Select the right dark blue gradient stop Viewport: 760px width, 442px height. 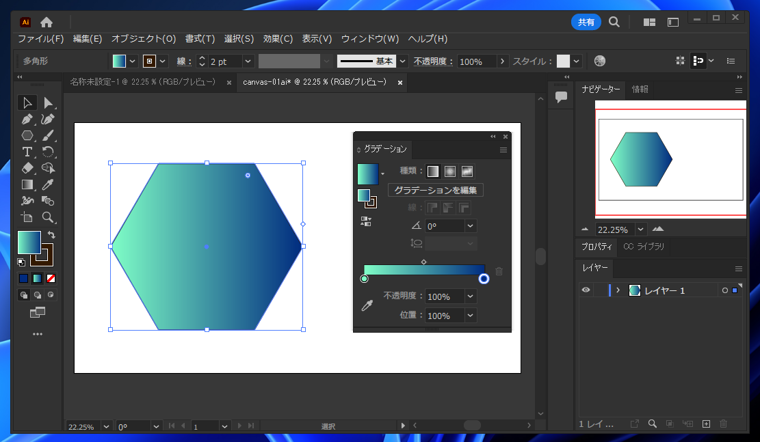[x=484, y=278]
